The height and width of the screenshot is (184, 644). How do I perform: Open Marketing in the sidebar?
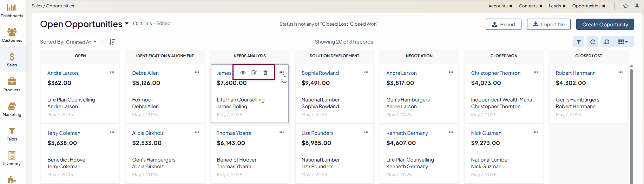pos(12,109)
